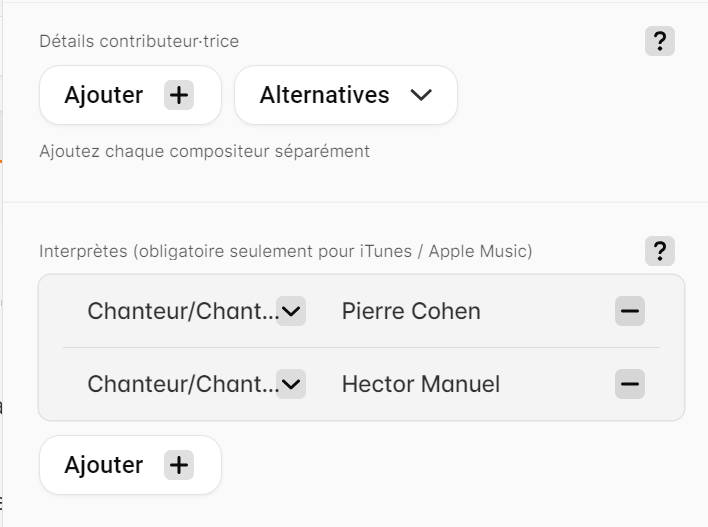This screenshot has width=708, height=527.
Task: Open the Chanteur/Chant... role dropdown for Pierre Cohen
Action: 196,311
